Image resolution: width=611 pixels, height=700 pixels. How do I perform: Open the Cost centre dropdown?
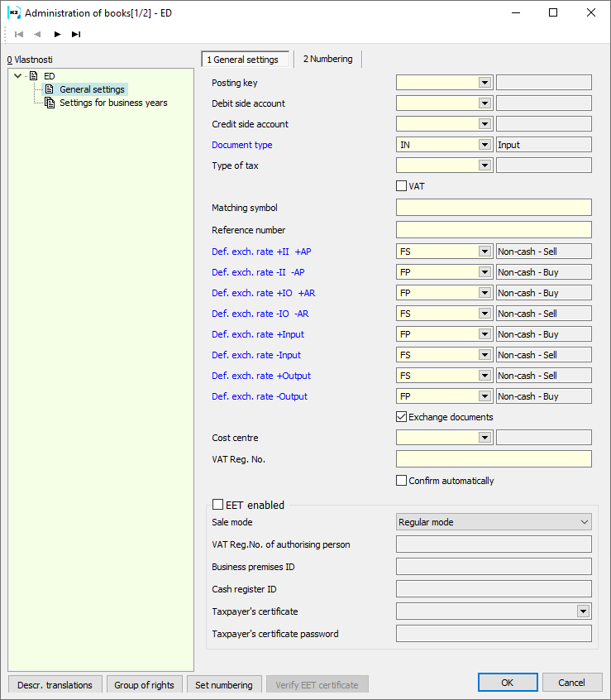click(485, 438)
